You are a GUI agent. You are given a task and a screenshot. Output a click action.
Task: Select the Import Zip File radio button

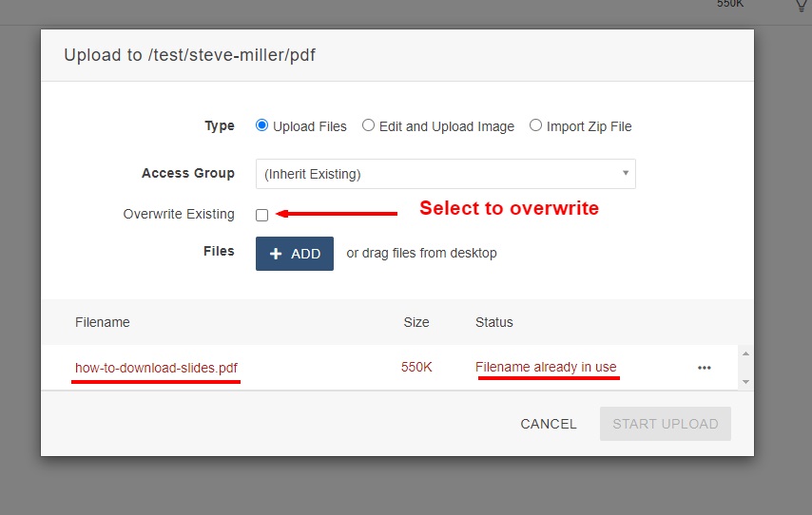pos(536,125)
